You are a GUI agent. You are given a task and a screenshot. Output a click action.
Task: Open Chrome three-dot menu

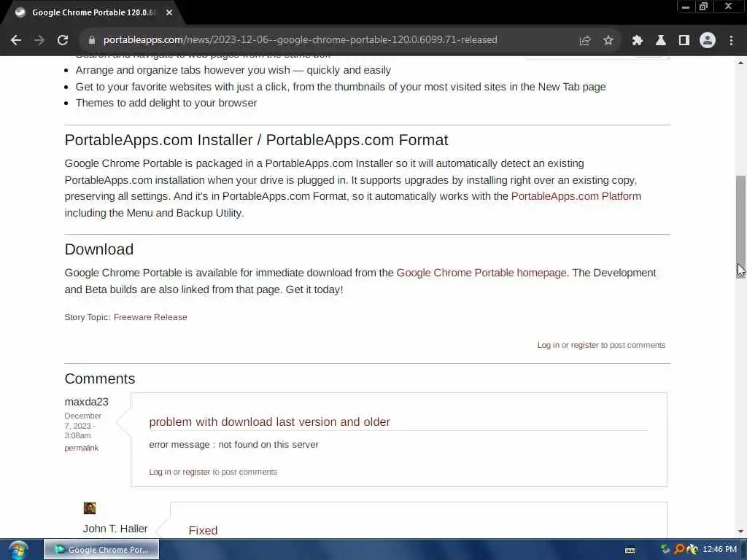731,41
